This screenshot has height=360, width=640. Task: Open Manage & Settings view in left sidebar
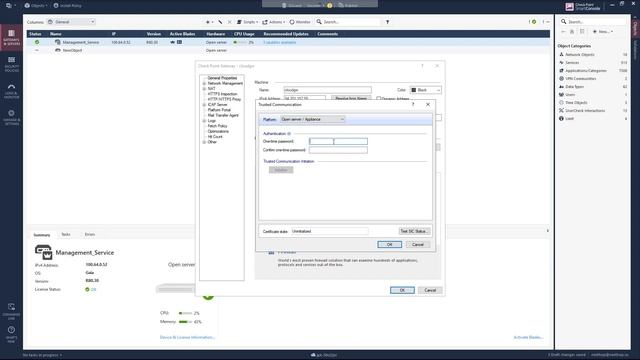[11, 117]
